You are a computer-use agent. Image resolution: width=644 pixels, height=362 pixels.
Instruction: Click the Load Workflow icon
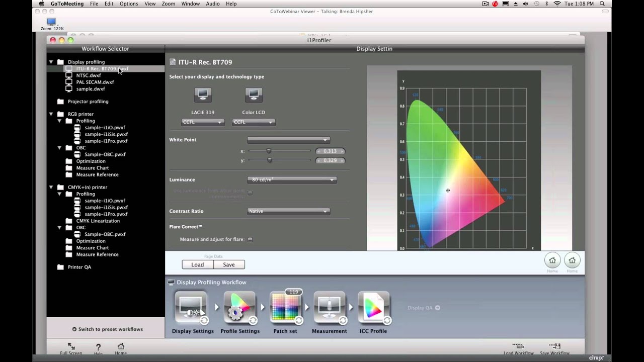tap(518, 346)
